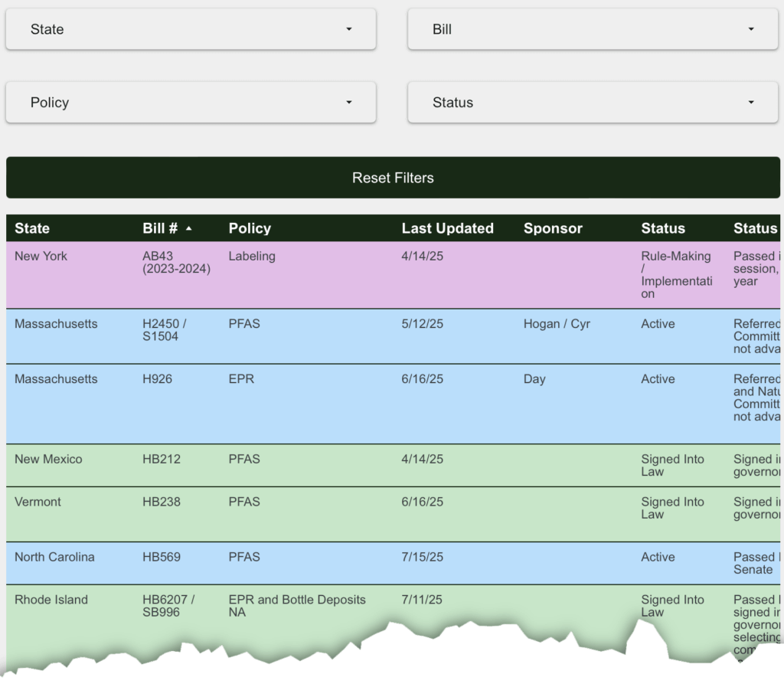Expand the Status filter dropdown

tap(593, 103)
